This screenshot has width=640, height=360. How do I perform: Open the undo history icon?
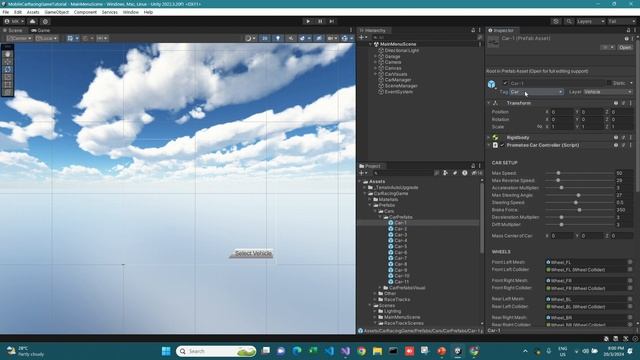click(556, 21)
